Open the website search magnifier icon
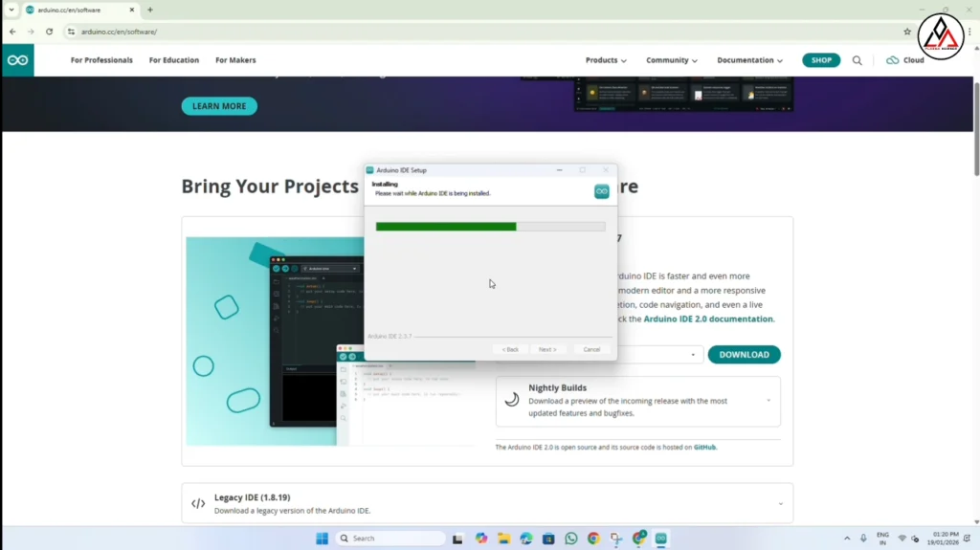 (857, 60)
